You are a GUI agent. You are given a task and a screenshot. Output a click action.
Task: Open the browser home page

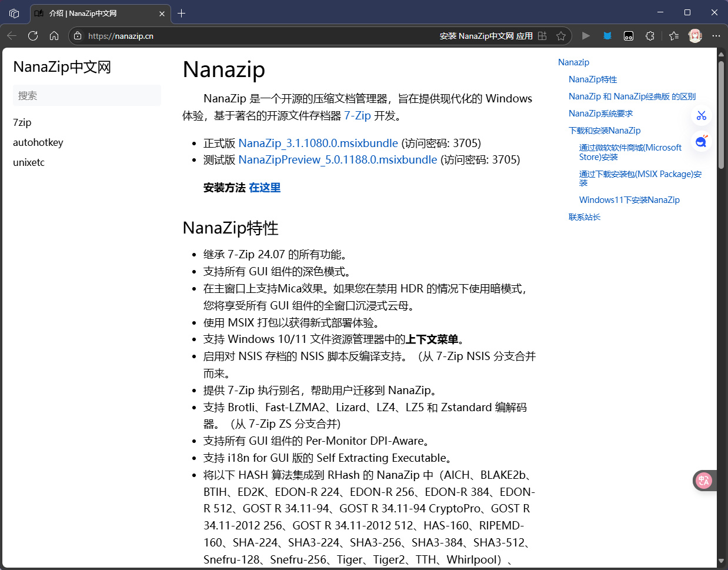[x=54, y=36]
